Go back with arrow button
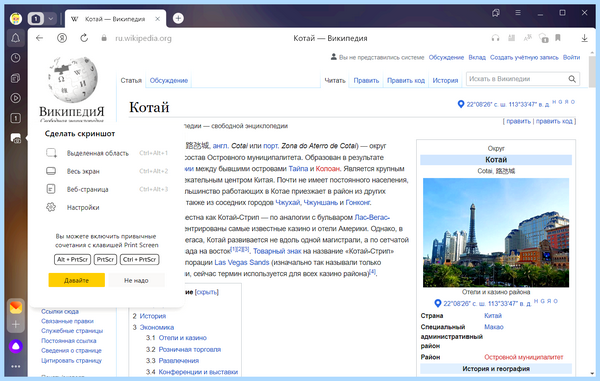This screenshot has width=600, height=381. coord(39,38)
